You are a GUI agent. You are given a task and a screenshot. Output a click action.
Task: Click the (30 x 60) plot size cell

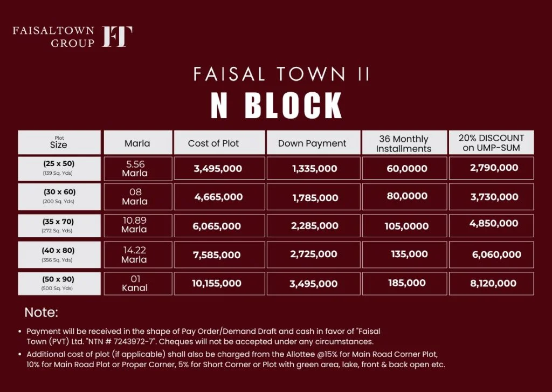tap(59, 196)
